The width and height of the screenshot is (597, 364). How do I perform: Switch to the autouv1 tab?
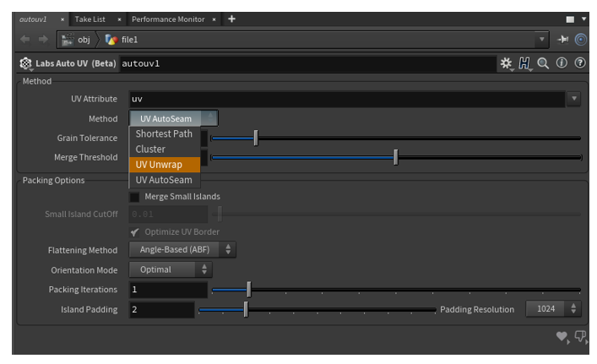click(33, 19)
